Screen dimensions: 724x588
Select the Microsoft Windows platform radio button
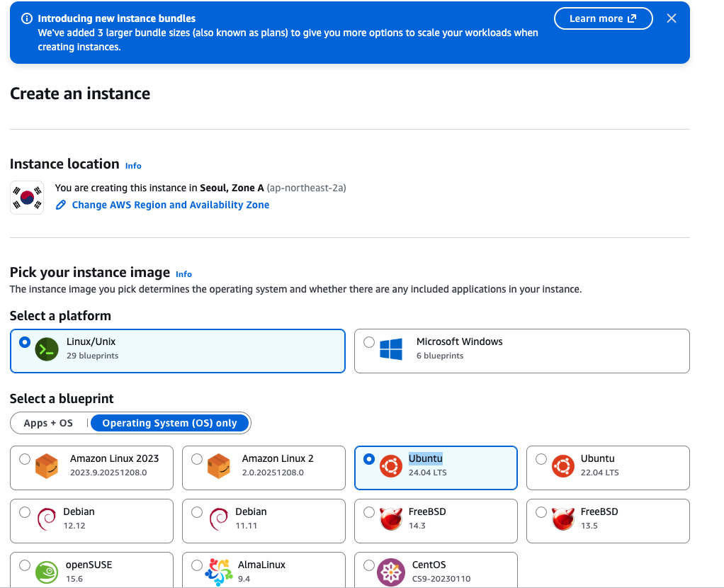[x=369, y=342]
